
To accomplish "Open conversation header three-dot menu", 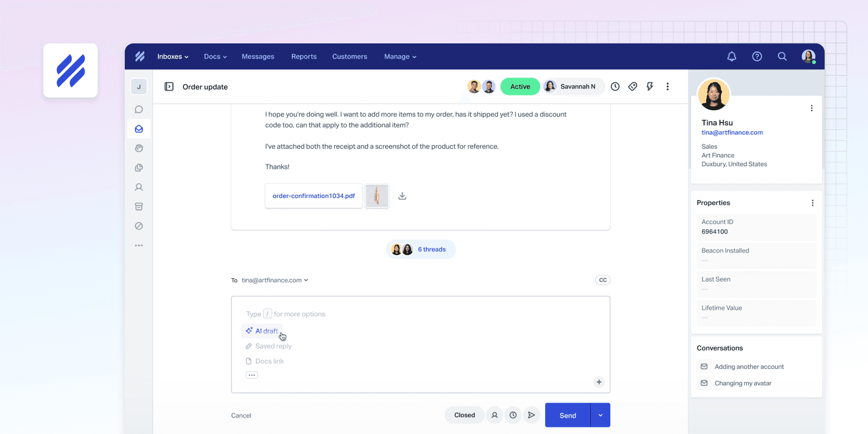I will [667, 87].
